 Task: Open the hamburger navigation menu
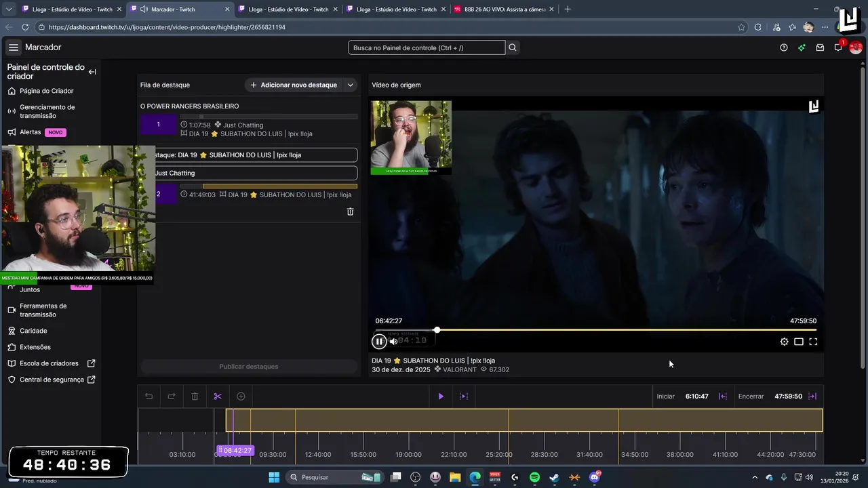tap(14, 47)
